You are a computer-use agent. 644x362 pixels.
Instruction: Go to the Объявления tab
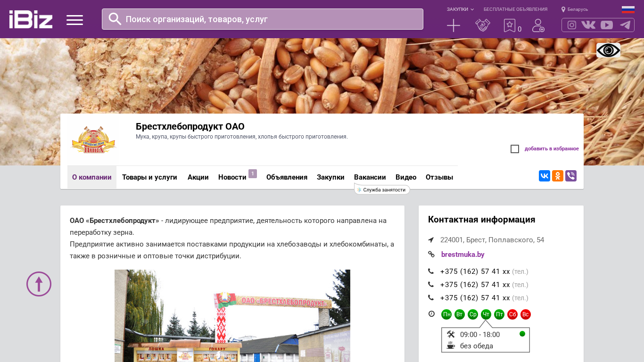287,177
